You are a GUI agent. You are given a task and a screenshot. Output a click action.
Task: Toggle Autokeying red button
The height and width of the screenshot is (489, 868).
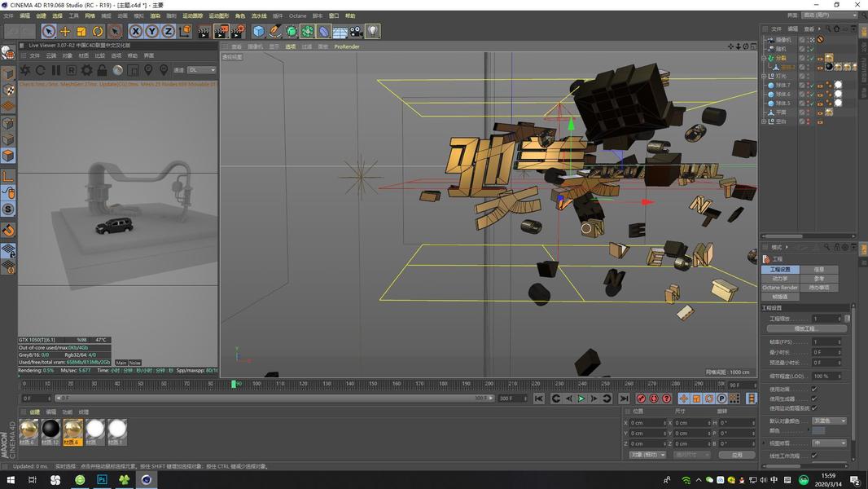pos(654,399)
